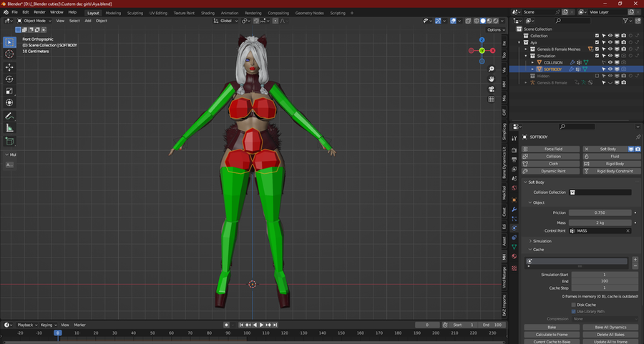
Task: Adjust the Friction value field
Action: [600, 212]
